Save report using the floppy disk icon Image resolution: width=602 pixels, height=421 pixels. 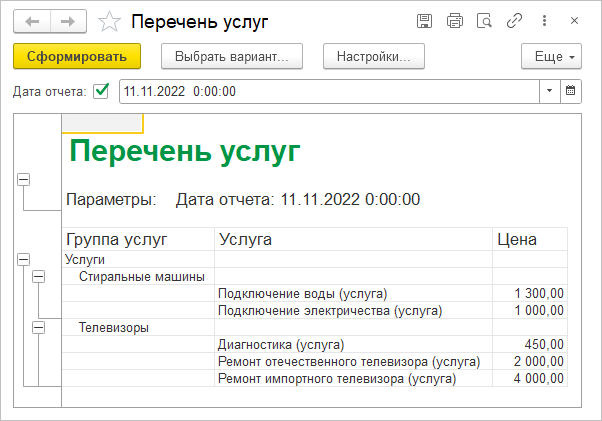click(x=424, y=21)
